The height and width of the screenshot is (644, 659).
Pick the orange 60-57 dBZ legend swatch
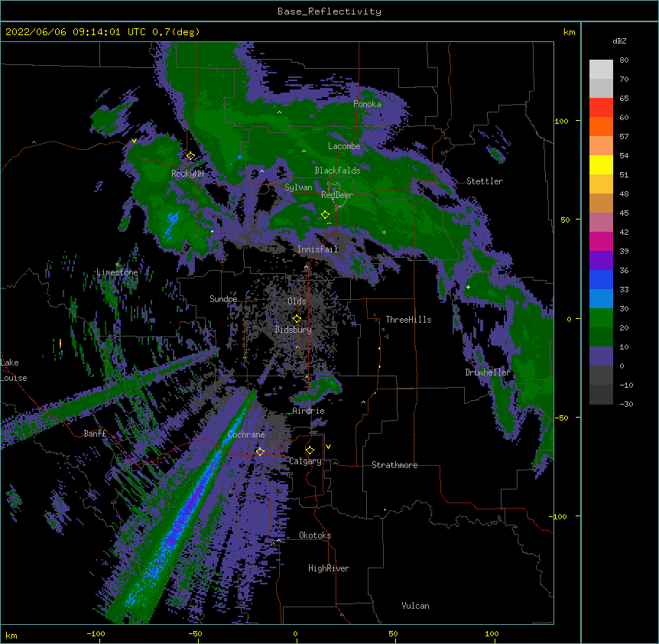(601, 126)
